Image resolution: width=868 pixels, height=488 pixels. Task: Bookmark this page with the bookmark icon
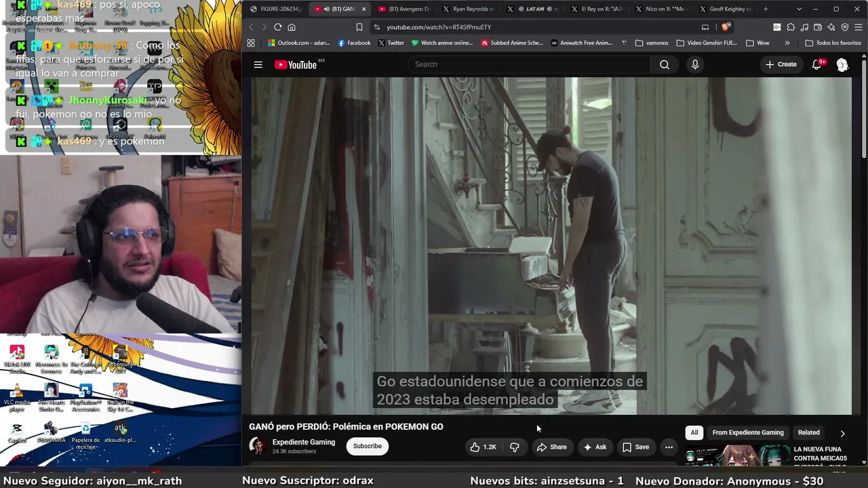point(359,27)
